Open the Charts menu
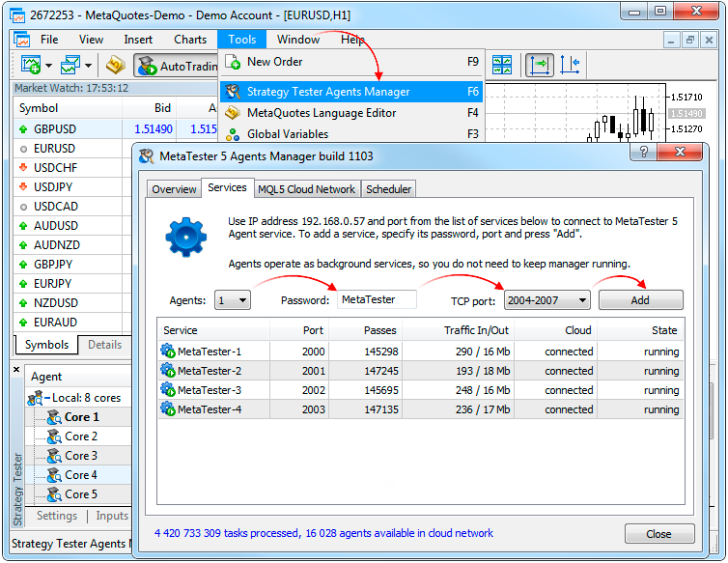The height and width of the screenshot is (563, 728). tap(190, 40)
